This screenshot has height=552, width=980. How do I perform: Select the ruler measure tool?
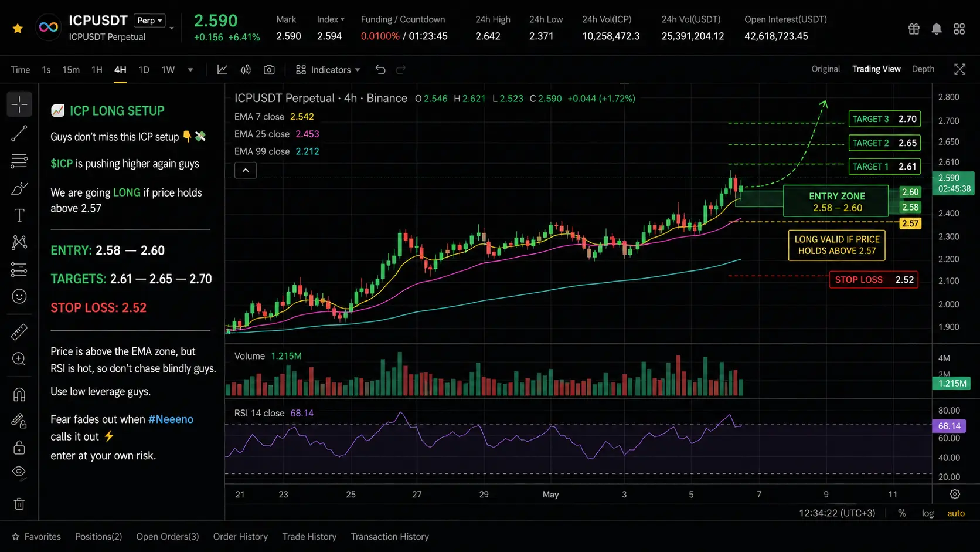click(x=19, y=332)
